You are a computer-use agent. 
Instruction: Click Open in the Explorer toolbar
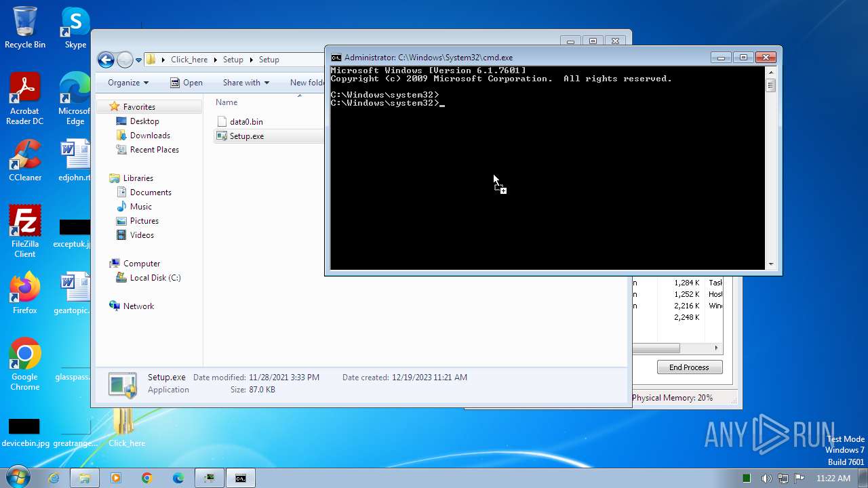tap(186, 83)
